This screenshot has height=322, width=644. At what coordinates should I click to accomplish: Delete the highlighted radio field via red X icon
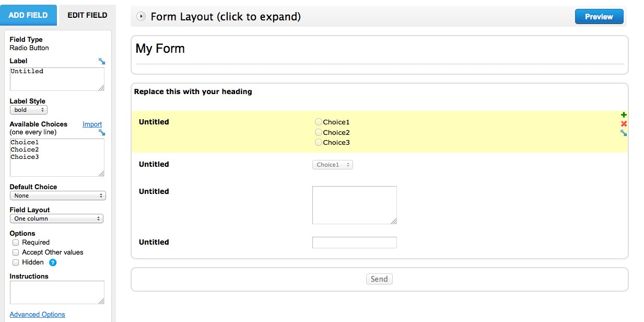coord(623,123)
